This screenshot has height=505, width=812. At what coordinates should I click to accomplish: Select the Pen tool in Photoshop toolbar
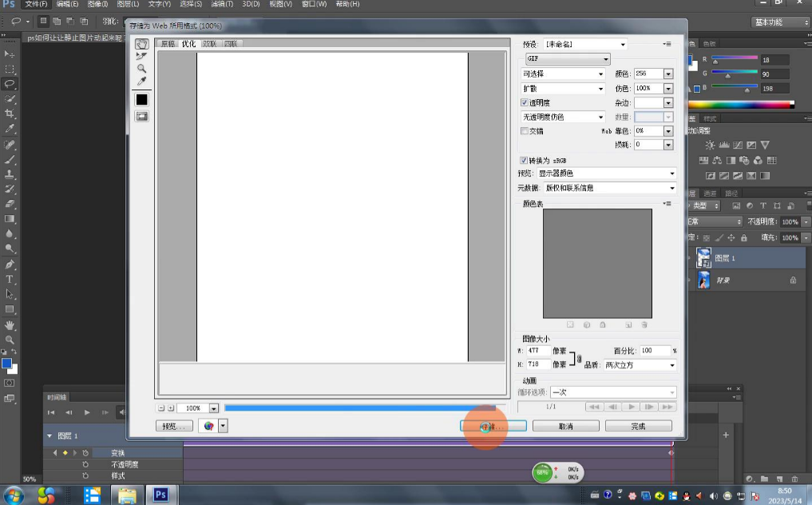click(x=10, y=264)
